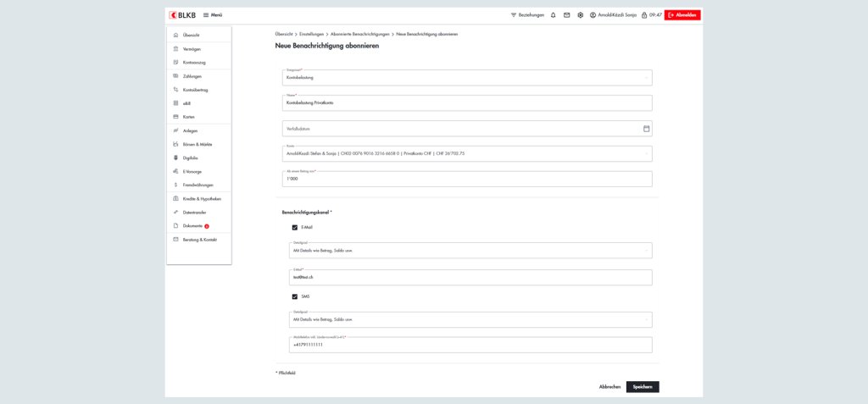The image size is (868, 404).
Task: Uncheck the E-Mail notification channel checkbox
Action: pyautogui.click(x=295, y=228)
